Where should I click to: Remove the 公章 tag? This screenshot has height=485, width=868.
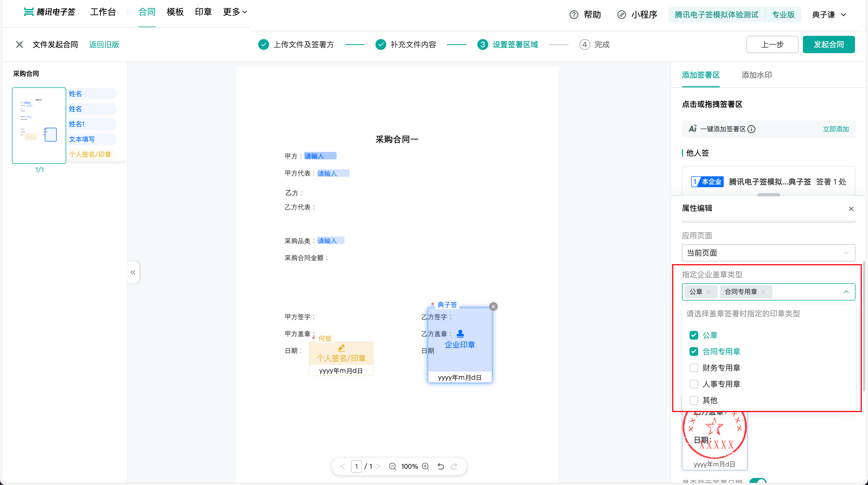(x=708, y=292)
